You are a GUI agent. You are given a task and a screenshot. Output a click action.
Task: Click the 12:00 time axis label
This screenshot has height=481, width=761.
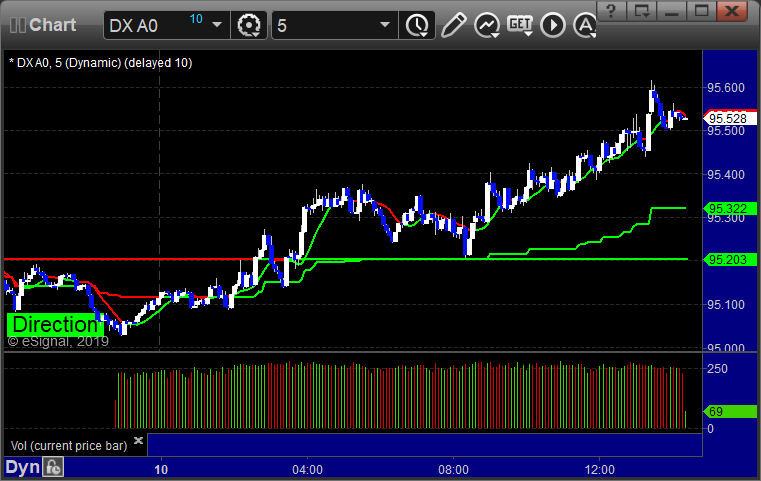click(x=599, y=470)
